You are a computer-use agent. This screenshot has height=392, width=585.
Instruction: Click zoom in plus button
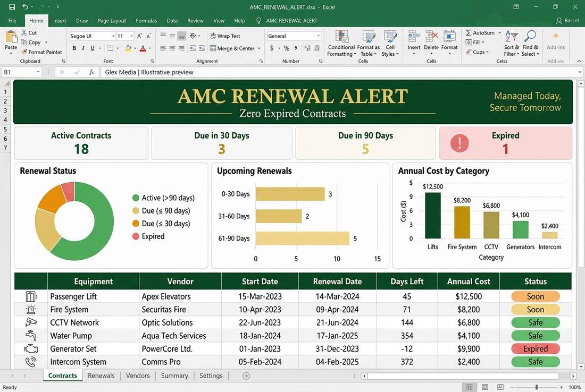[561, 387]
